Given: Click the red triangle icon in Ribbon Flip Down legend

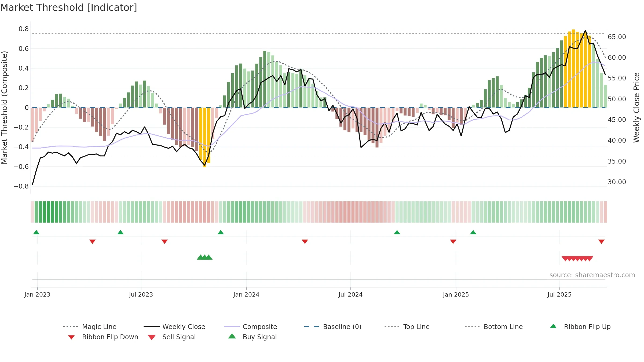Looking at the screenshot, I should (71, 337).
